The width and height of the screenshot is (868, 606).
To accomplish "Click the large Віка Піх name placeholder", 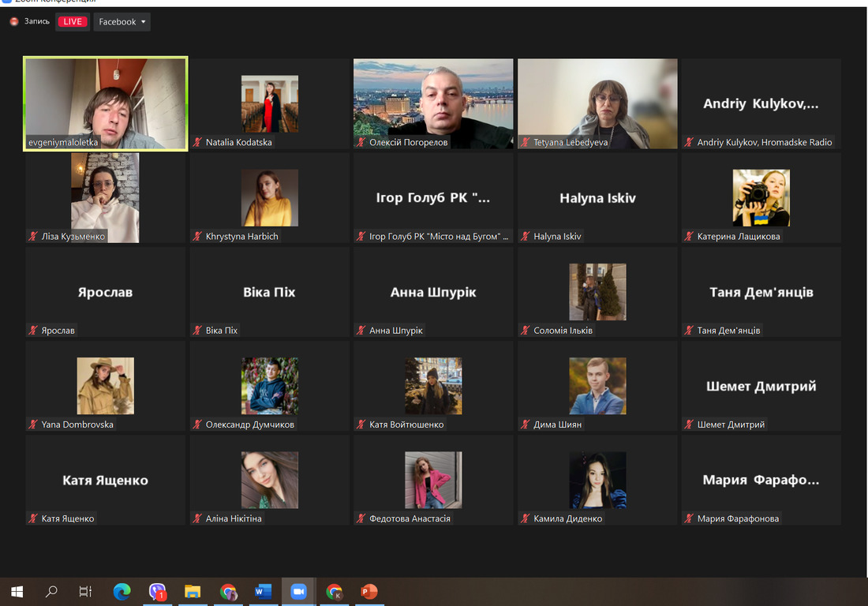I will (x=269, y=292).
